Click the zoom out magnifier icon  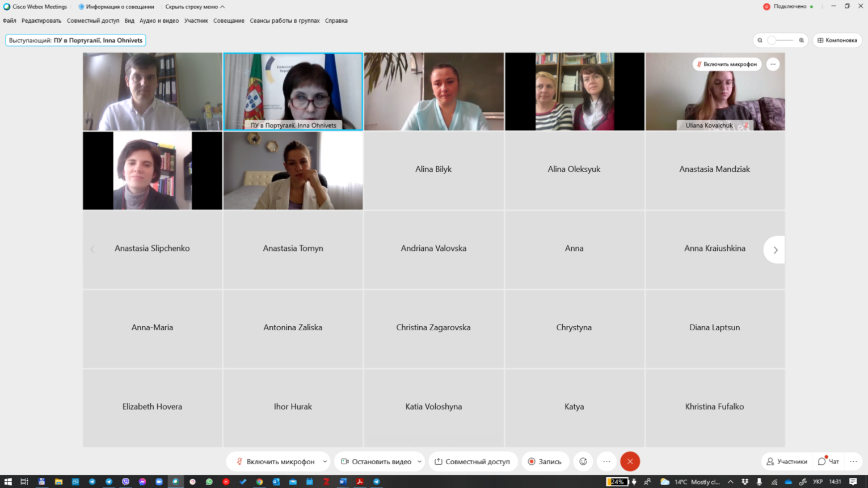pyautogui.click(x=760, y=40)
